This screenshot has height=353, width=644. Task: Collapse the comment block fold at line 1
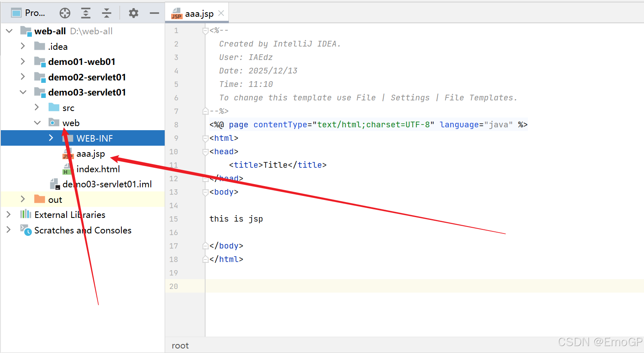pos(206,31)
